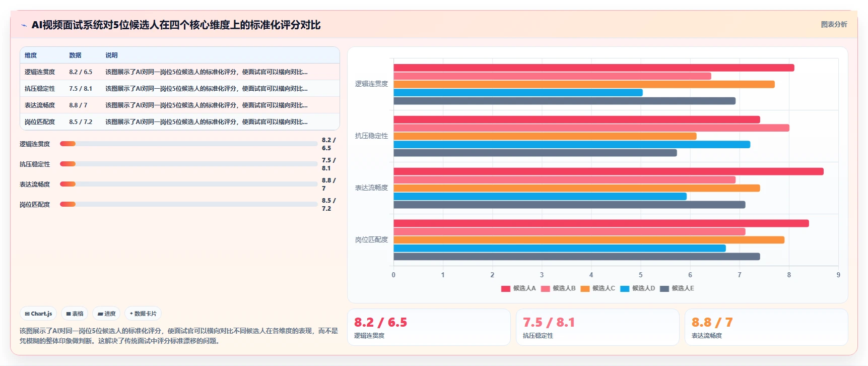Click the summary paragraph below the tags
The image size is (868, 366).
point(179,336)
